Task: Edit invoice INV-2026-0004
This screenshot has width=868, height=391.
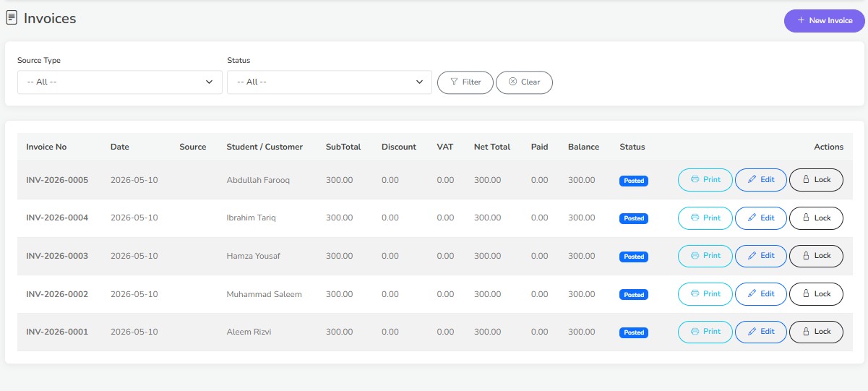Action: (761, 218)
